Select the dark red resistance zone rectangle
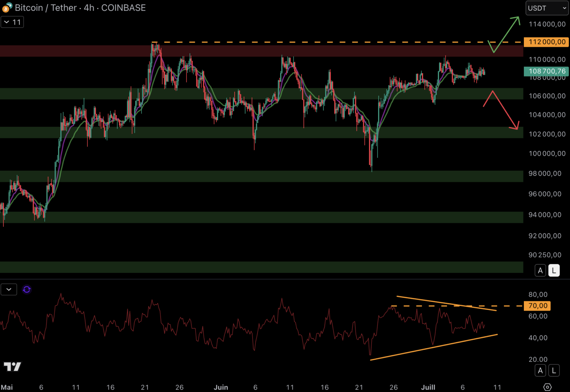570x392 pixels. 254,51
